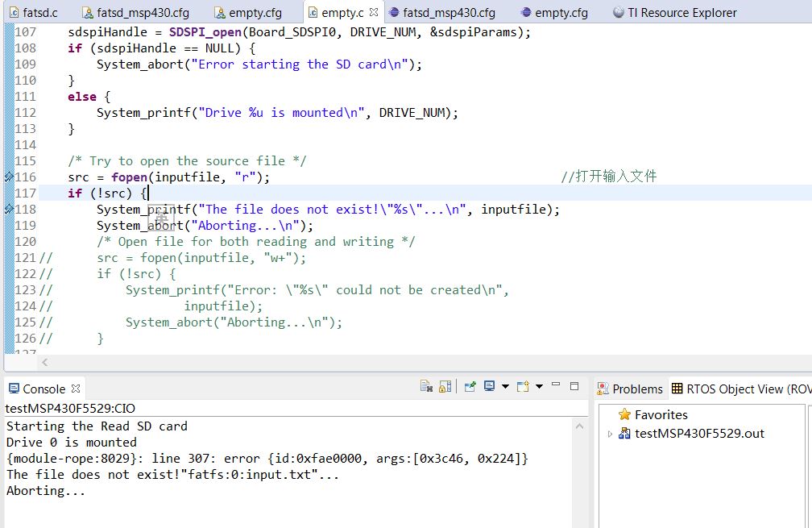Expand the testMSP430F5529.out tree node
This screenshot has width=812, height=528.
(x=610, y=434)
